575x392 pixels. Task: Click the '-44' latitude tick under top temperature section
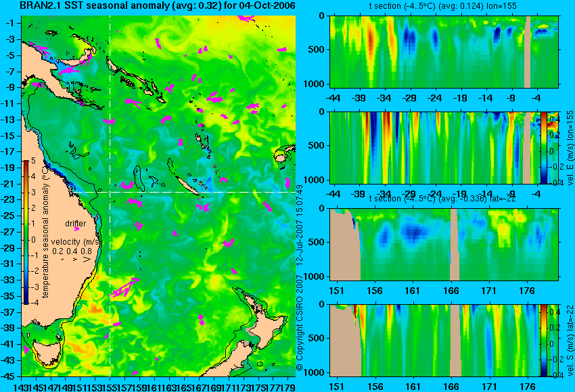333,98
